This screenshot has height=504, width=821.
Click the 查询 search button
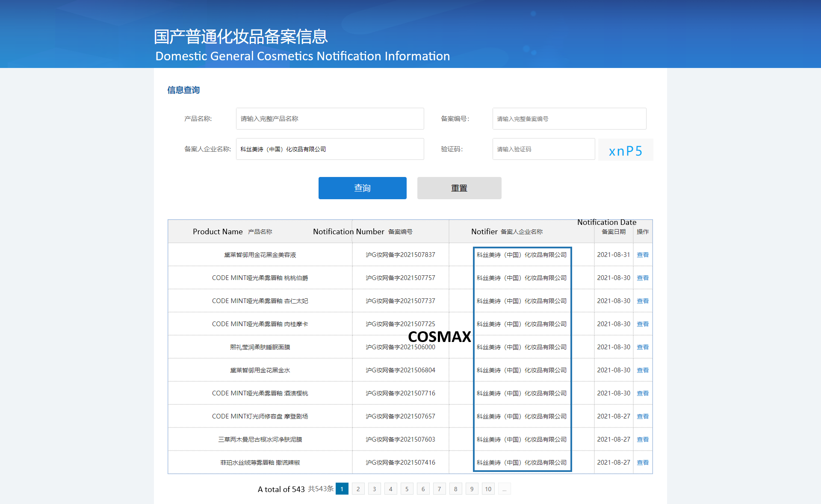click(x=362, y=188)
